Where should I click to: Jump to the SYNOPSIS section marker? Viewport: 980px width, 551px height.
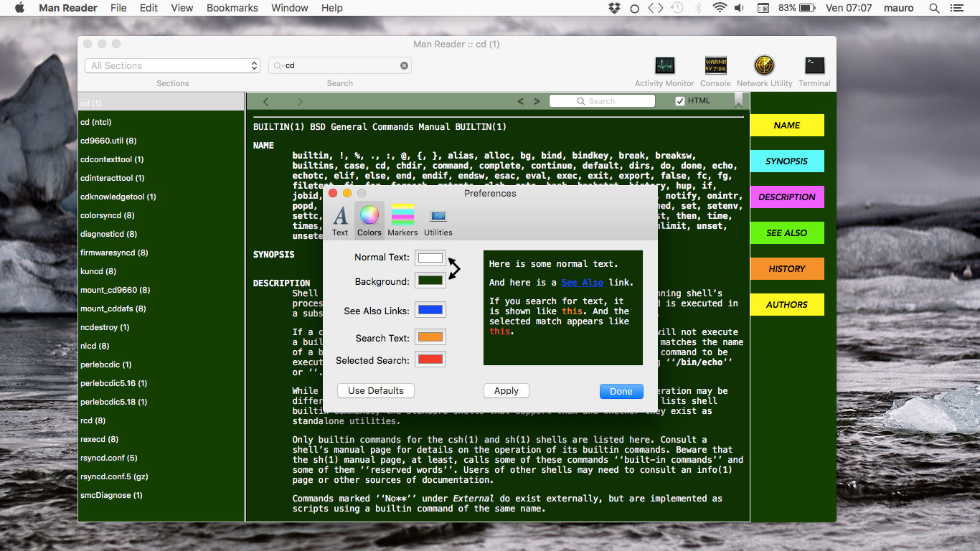click(787, 161)
